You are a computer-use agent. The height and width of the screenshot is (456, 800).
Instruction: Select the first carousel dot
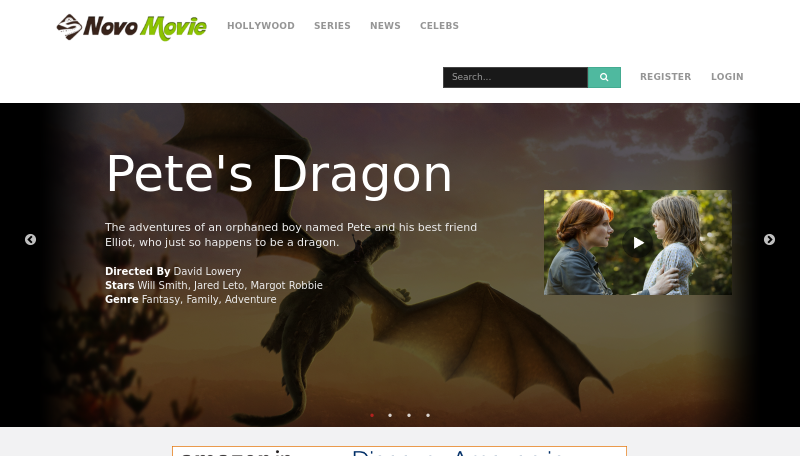(372, 415)
